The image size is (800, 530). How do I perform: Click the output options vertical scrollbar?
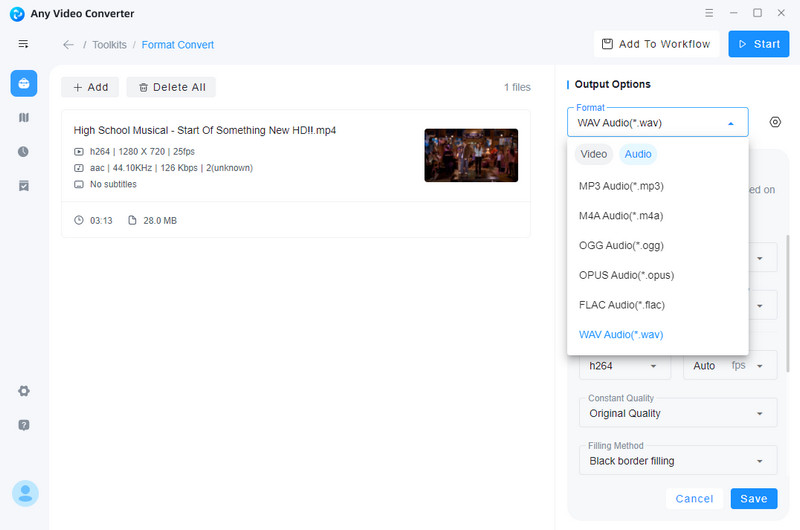(x=788, y=303)
